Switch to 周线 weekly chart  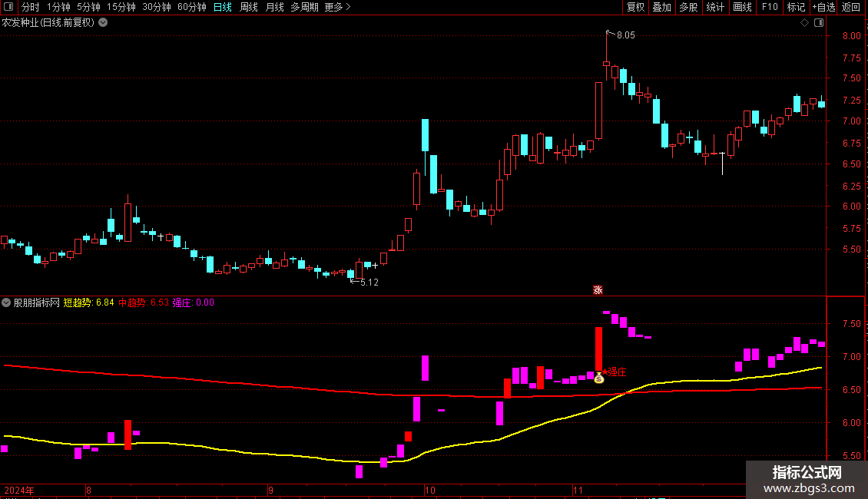coord(249,7)
